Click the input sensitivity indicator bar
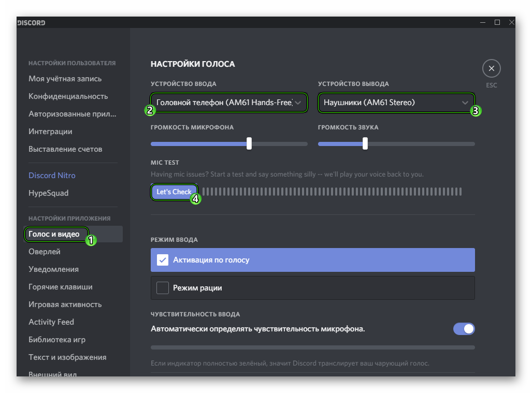The width and height of the screenshot is (532, 393). click(312, 347)
